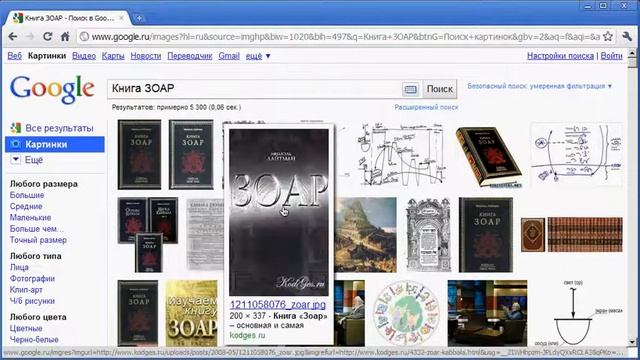Open the Chrome wrench menu
Screen dimensions: 640x360
tap(627, 37)
